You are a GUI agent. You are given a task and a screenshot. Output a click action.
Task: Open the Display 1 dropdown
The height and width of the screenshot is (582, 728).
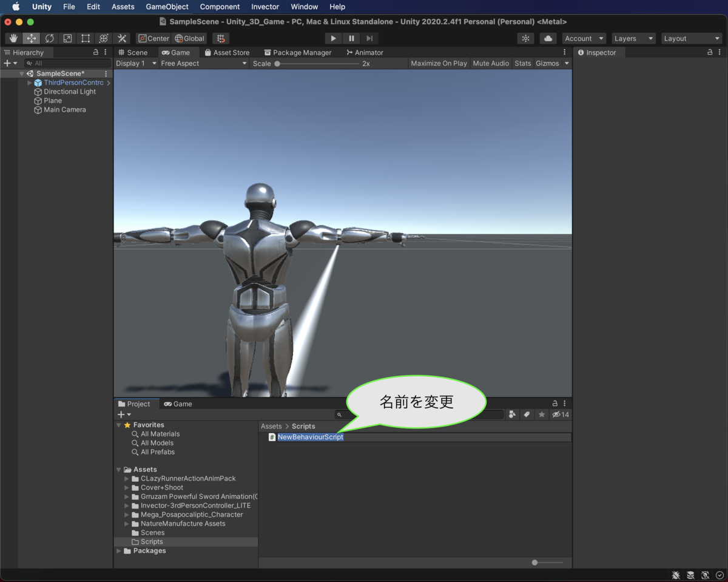point(136,63)
